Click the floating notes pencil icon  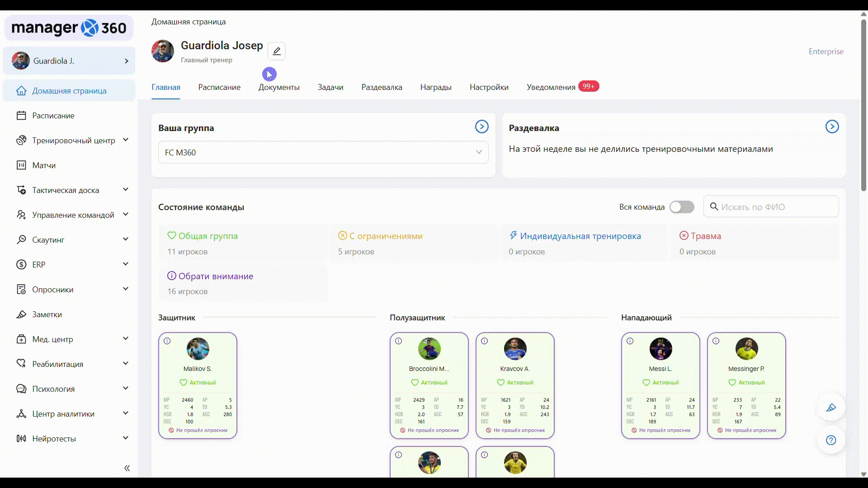click(831, 408)
